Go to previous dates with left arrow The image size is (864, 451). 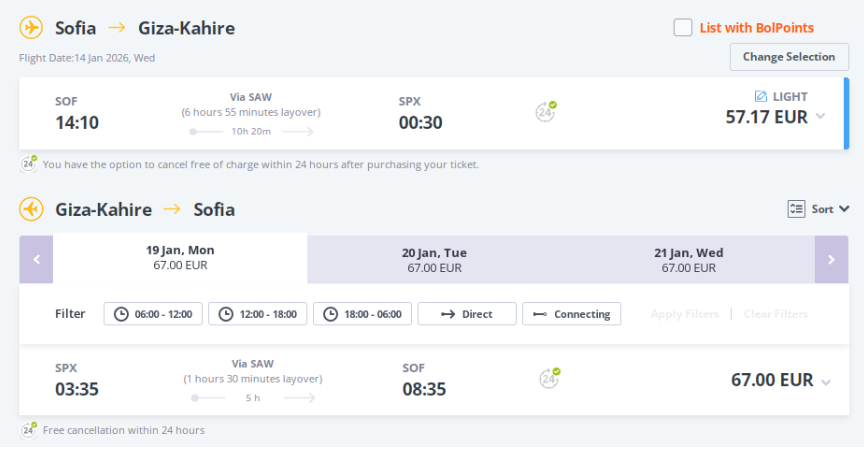(x=36, y=259)
